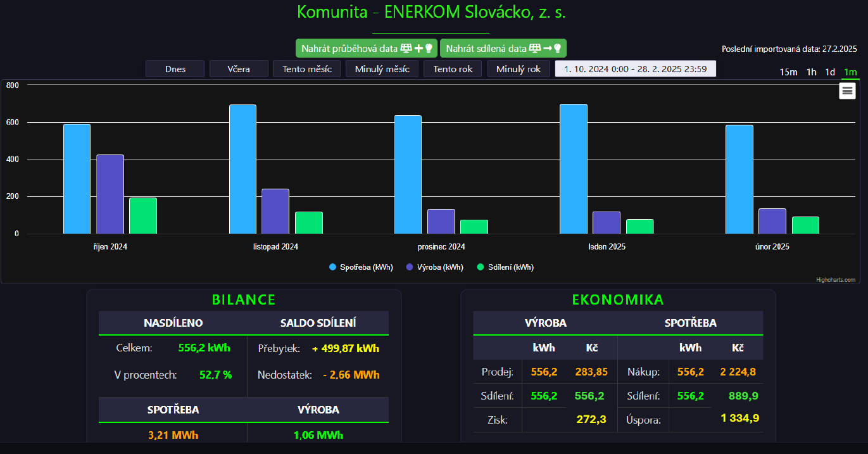Screen dimensions: 868x454
Task: Click the Komunita - ENERKOM Slovácko title
Action: [x=431, y=12]
